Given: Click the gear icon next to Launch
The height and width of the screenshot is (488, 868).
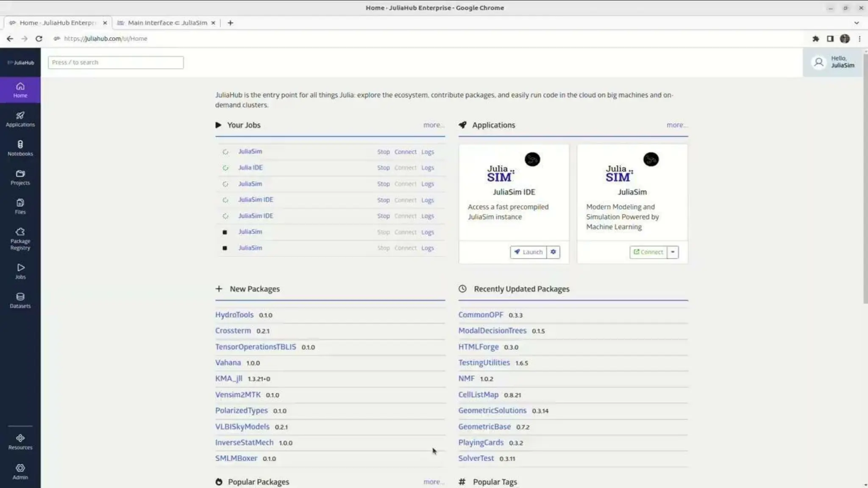Looking at the screenshot, I should coord(553,252).
